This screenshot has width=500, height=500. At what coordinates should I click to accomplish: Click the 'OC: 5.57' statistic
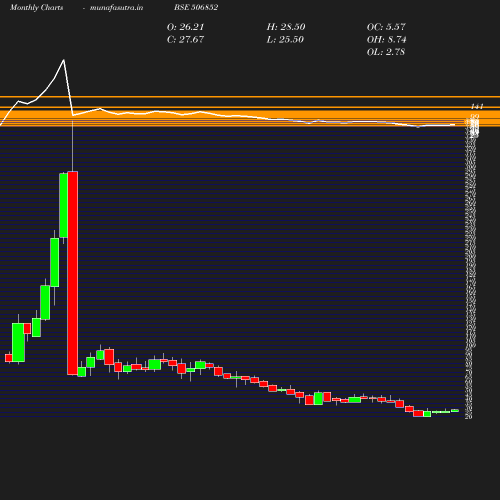386,27
